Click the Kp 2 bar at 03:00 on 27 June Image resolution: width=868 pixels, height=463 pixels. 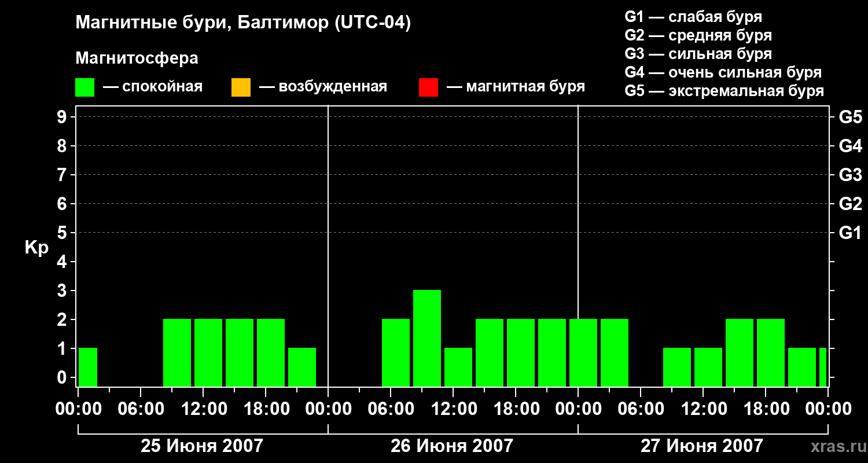[615, 352]
